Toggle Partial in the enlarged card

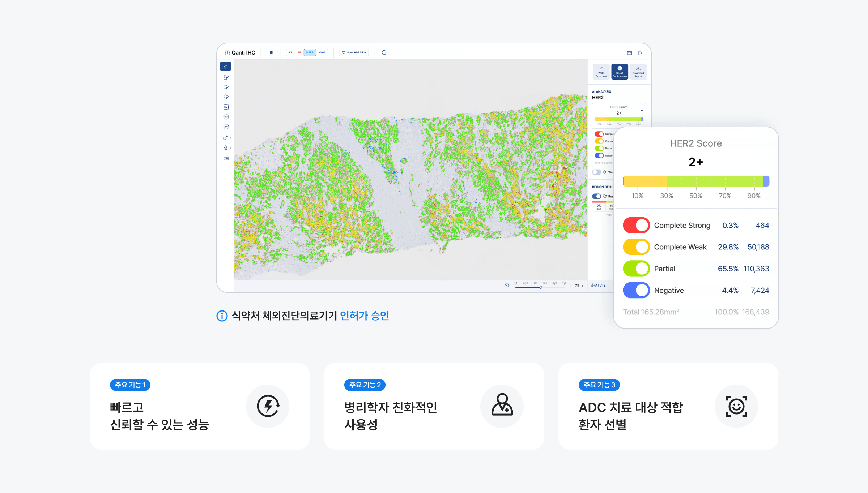coord(636,269)
